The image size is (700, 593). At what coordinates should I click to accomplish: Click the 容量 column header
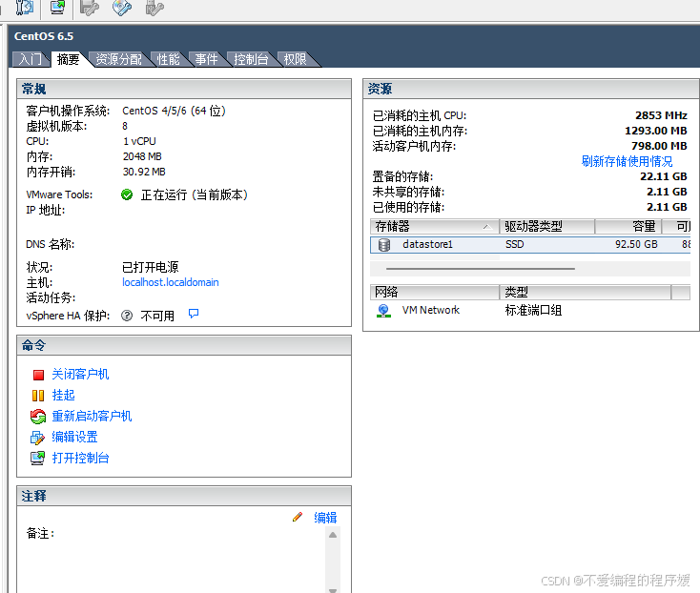(628, 227)
